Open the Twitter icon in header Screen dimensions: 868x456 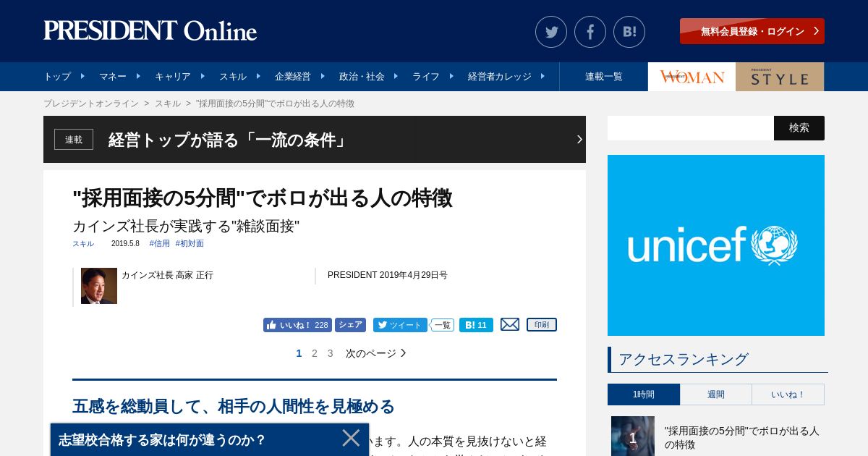(551, 32)
